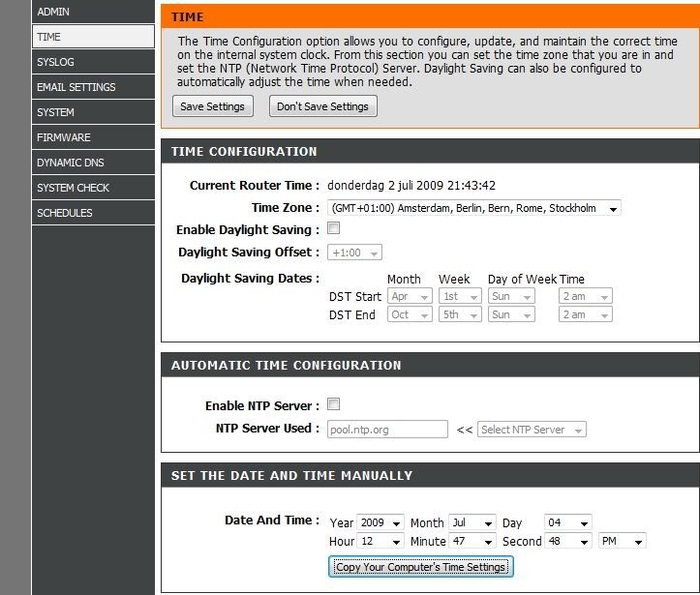Open the Day dropdown showing 04

[x=568, y=522]
